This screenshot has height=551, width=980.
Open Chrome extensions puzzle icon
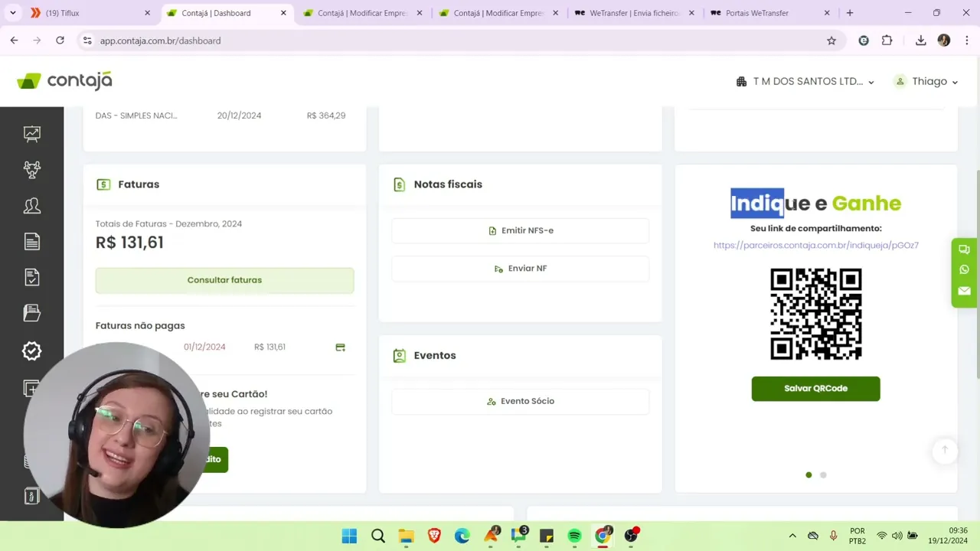point(887,41)
